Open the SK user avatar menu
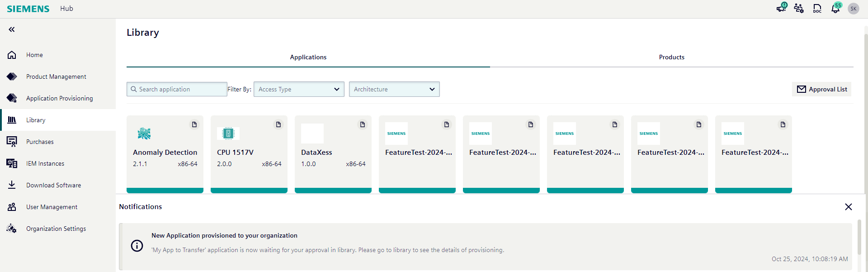The image size is (868, 272). [x=853, y=9]
